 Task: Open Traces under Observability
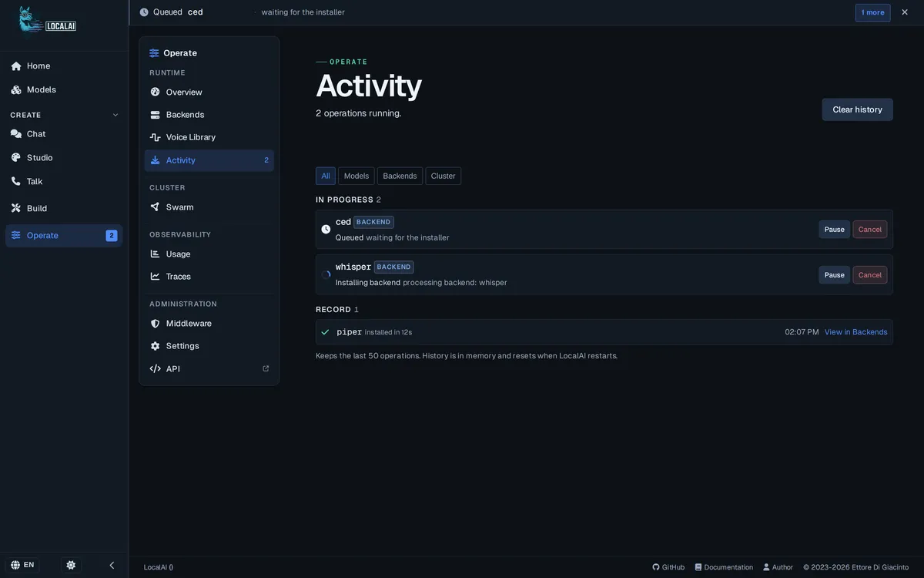pyautogui.click(x=209, y=276)
